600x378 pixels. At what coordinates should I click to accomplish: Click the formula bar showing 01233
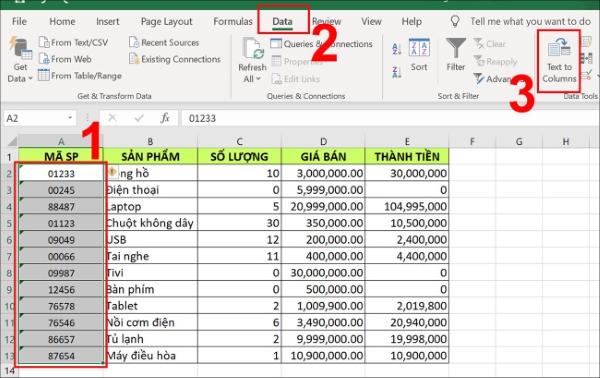(390, 118)
